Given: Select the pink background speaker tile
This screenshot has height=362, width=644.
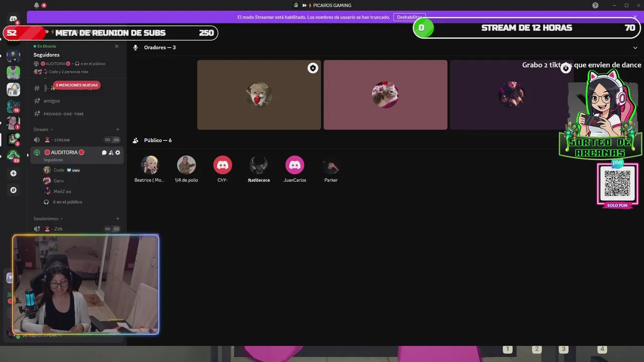Looking at the screenshot, I should [385, 95].
